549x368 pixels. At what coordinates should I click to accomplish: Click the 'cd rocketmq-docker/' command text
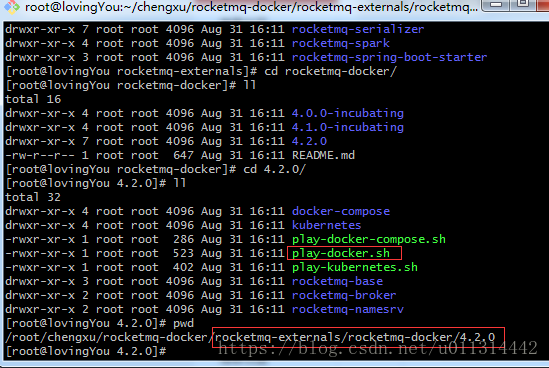[x=331, y=71]
